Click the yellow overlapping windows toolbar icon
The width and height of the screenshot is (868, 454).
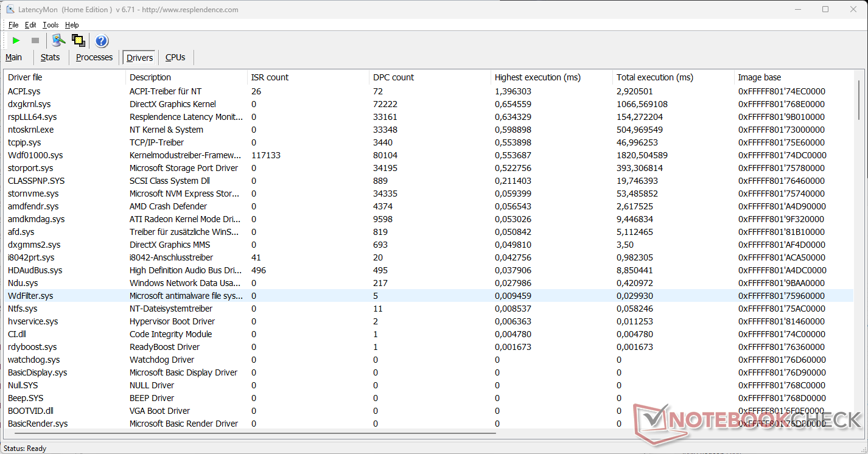click(x=78, y=41)
